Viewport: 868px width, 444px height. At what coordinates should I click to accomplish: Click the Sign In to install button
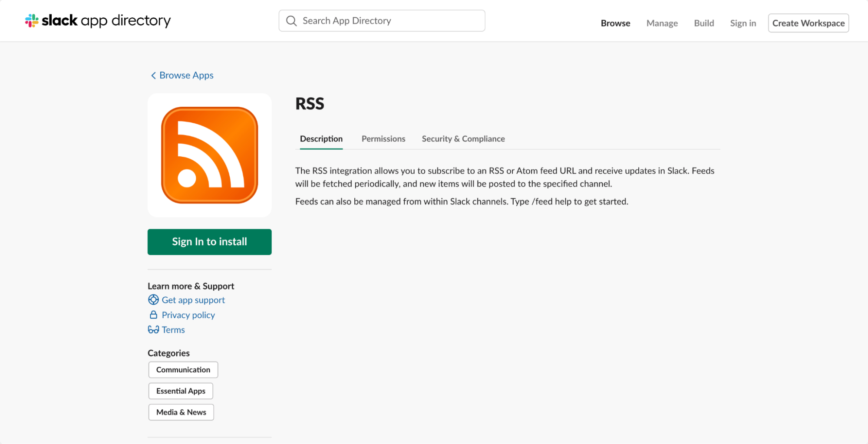coord(210,242)
